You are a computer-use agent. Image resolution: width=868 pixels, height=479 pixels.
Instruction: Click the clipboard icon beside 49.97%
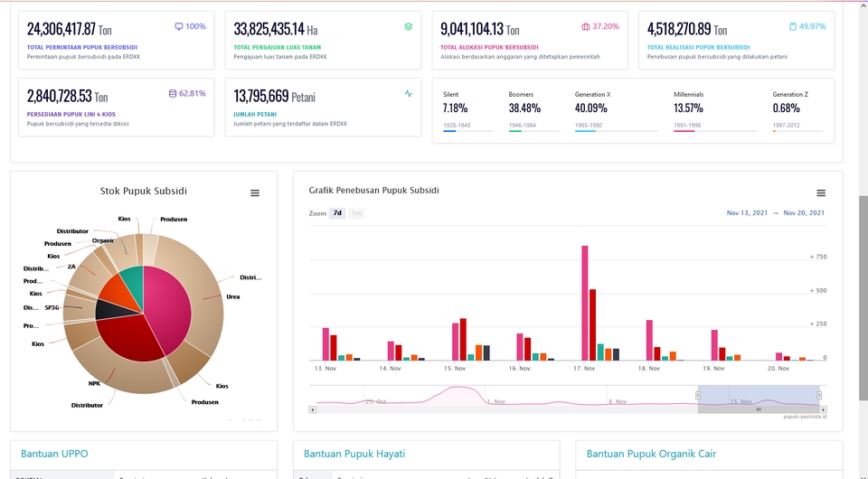pyautogui.click(x=793, y=26)
